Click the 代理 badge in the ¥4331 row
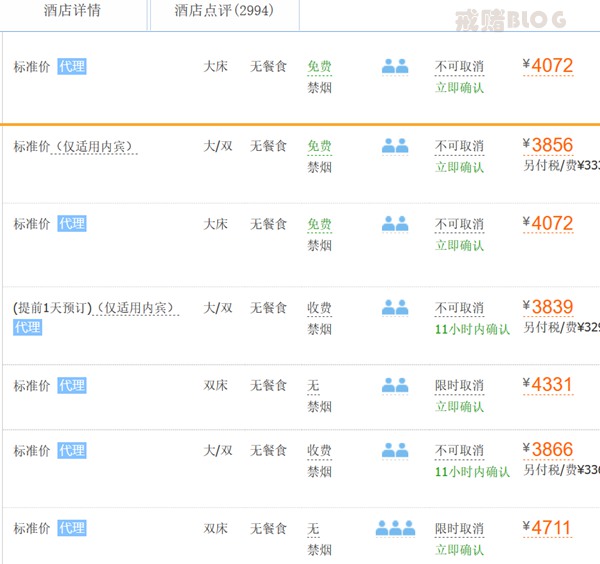 tap(71, 385)
